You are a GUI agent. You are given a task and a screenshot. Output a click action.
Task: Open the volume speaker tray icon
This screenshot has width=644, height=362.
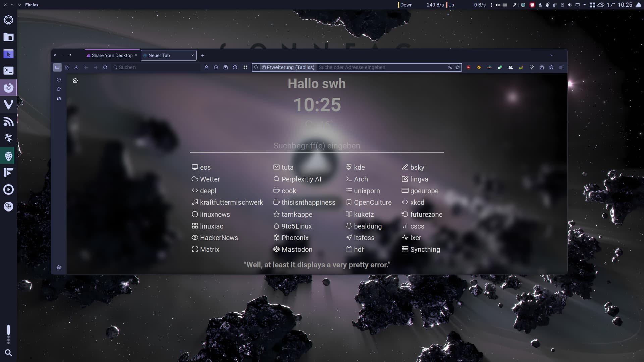570,5
